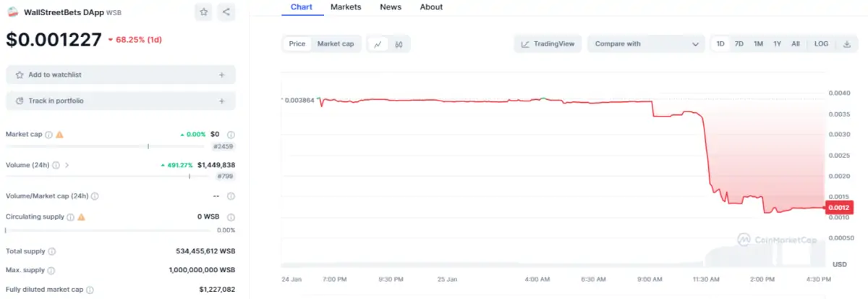Click Track in portfolio button
Viewport: 868px width, 299px height.
121,101
